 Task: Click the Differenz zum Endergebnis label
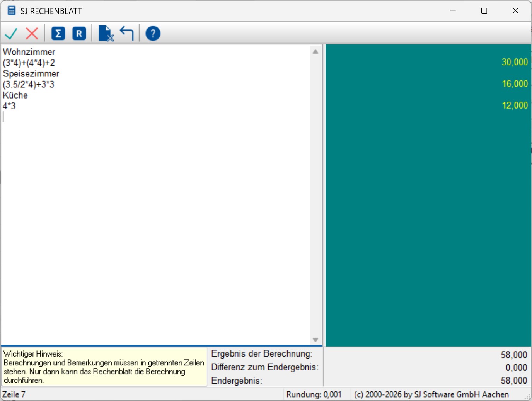[265, 367]
